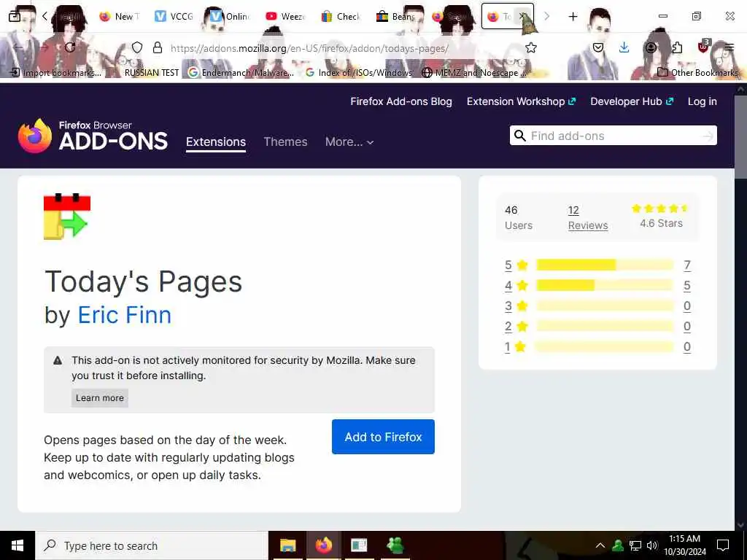Close the current Today's Pages tab
This screenshot has width=747, height=560.
(x=522, y=16)
